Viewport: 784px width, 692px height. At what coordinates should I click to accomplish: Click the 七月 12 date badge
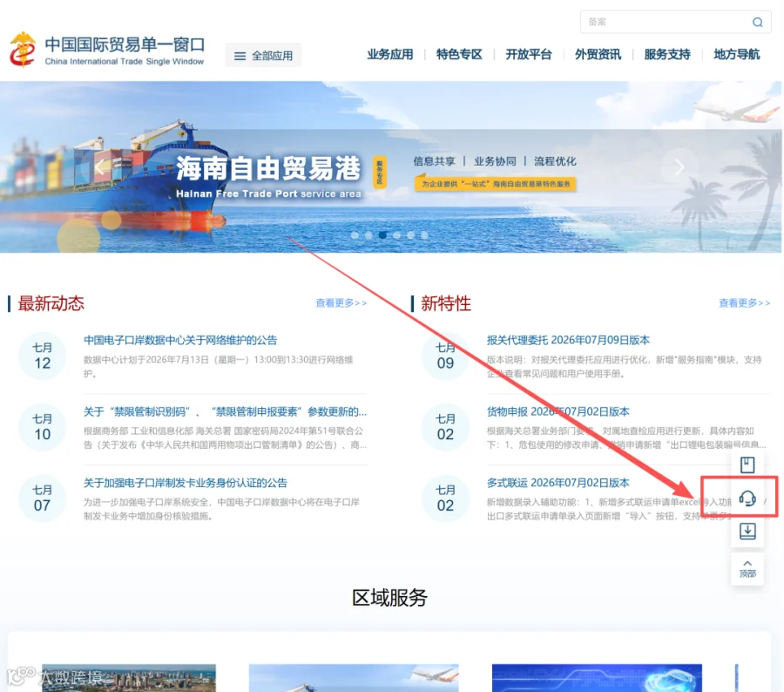[43, 356]
